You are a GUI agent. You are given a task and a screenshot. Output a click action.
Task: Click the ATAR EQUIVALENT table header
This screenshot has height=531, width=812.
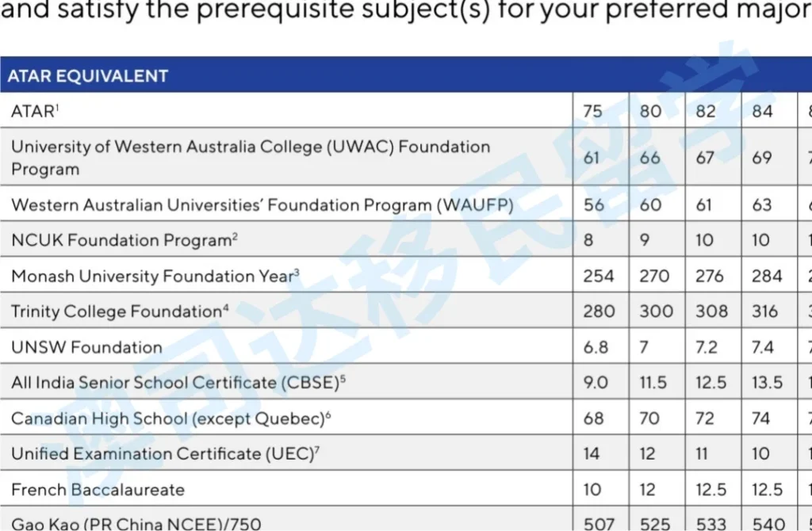point(88,77)
